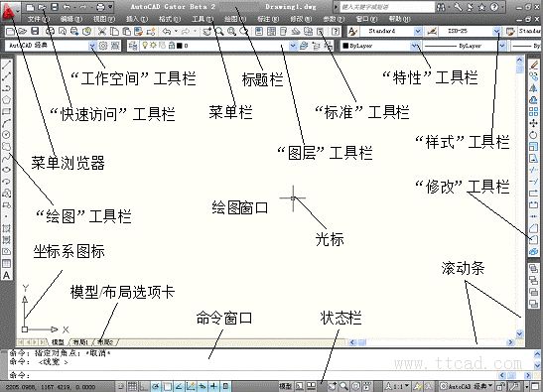The height and width of the screenshot is (392, 543).
Task: Toggle the layer 0 on/off lightbulb
Action: (x=145, y=45)
